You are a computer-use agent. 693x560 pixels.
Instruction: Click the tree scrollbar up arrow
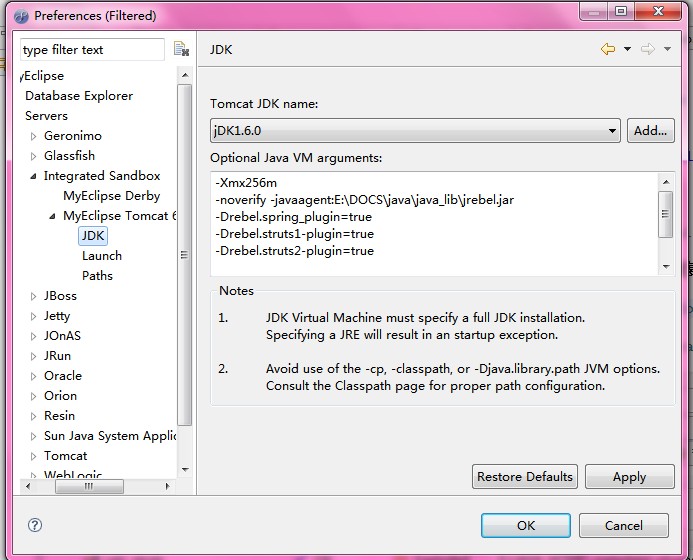185,75
